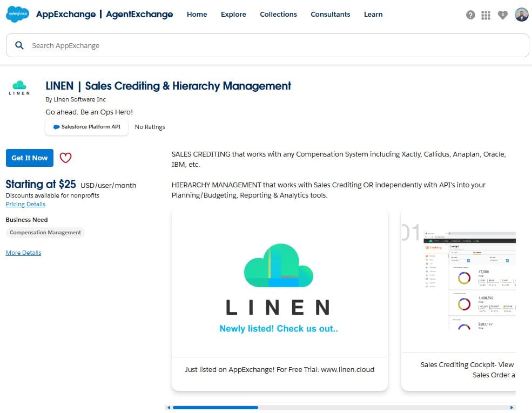
Task: Click the Business Need label
Action: point(27,220)
